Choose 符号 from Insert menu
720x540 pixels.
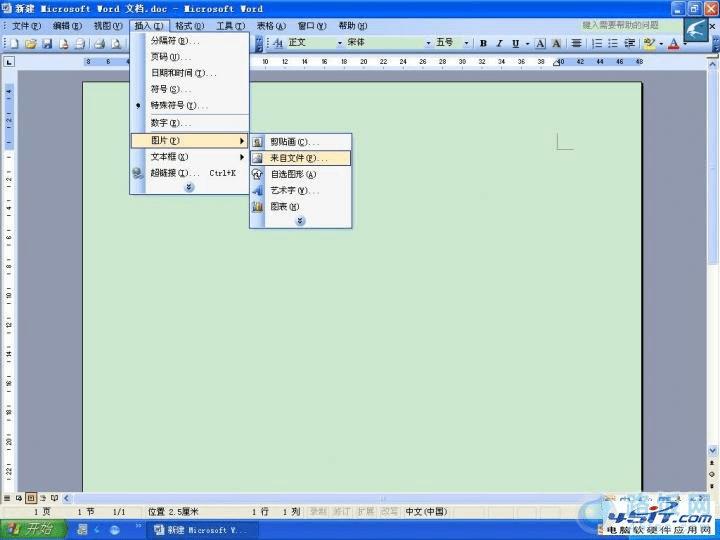(190, 89)
